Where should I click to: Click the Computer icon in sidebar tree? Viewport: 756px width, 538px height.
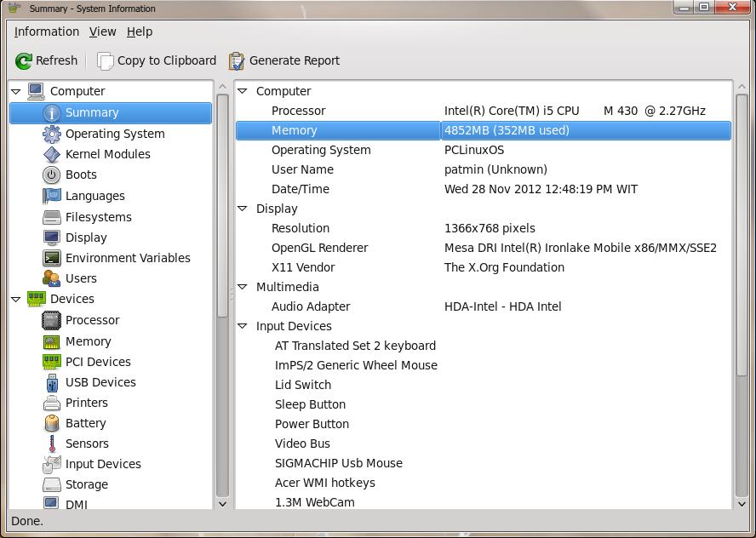point(36,92)
